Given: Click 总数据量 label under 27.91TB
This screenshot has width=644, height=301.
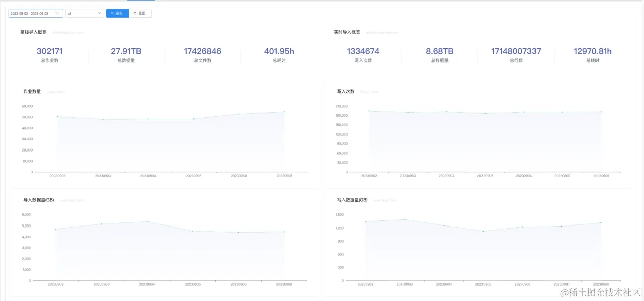Looking at the screenshot, I should pos(126,61).
